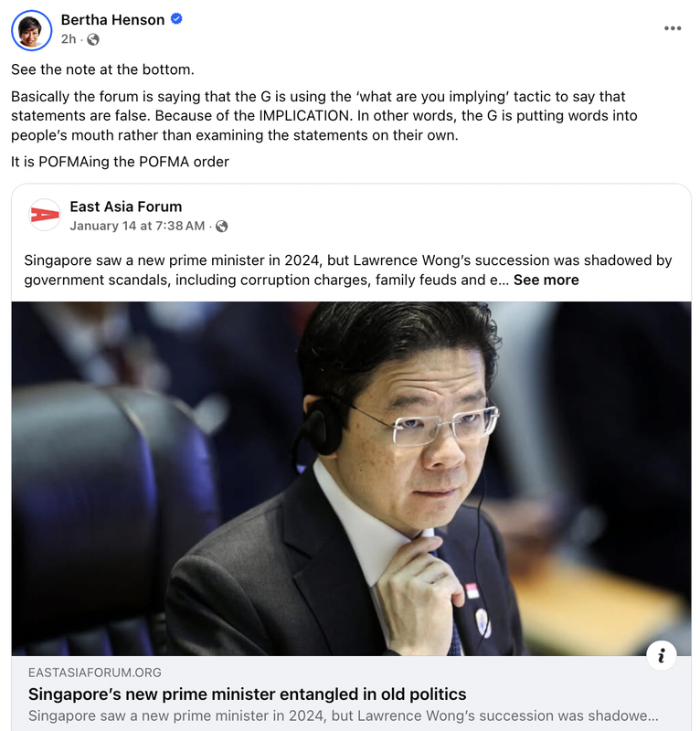Click the link info 'i' icon

662,656
